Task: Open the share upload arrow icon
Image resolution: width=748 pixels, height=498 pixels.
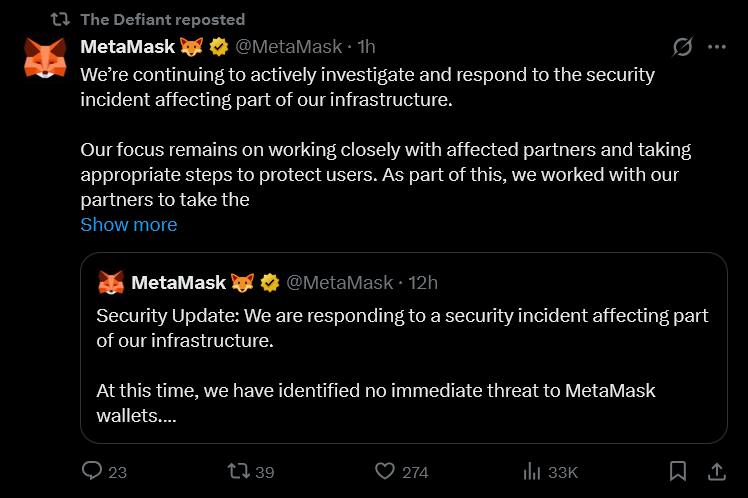Action: (x=717, y=471)
